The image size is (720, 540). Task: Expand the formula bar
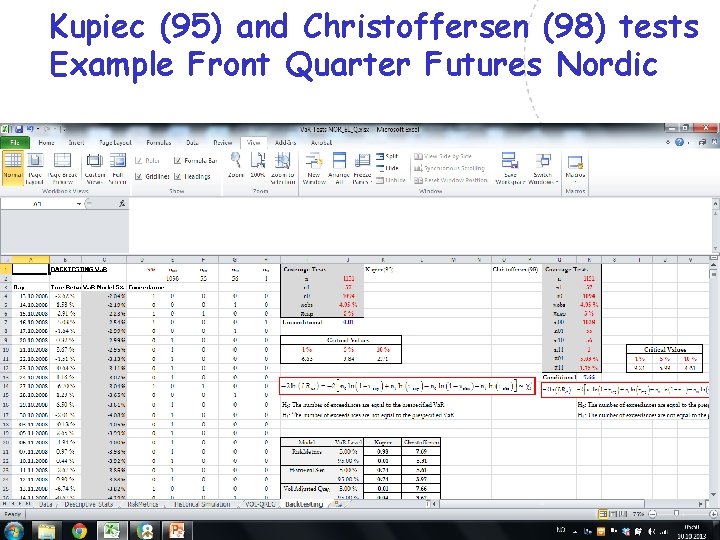pyautogui.click(x=715, y=203)
